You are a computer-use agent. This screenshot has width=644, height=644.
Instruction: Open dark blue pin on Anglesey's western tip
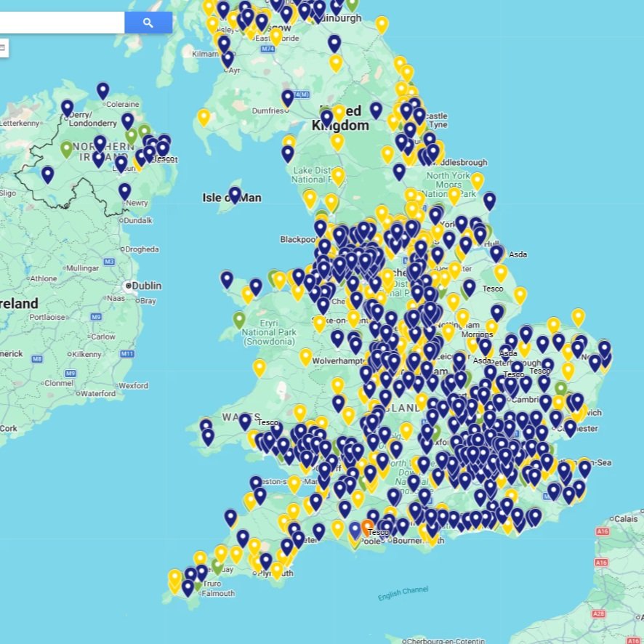tap(227, 280)
